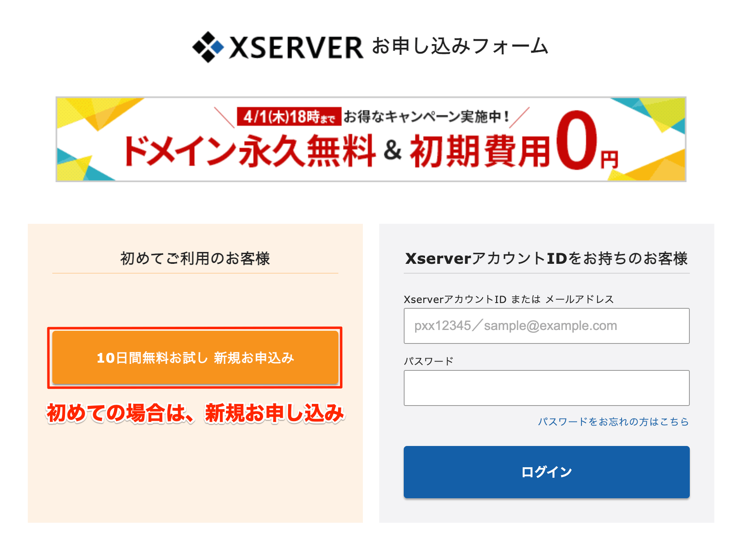The height and width of the screenshot is (535, 756).
Task: Open パスワードをお忘れの方はこちら link
Action: [x=613, y=421]
